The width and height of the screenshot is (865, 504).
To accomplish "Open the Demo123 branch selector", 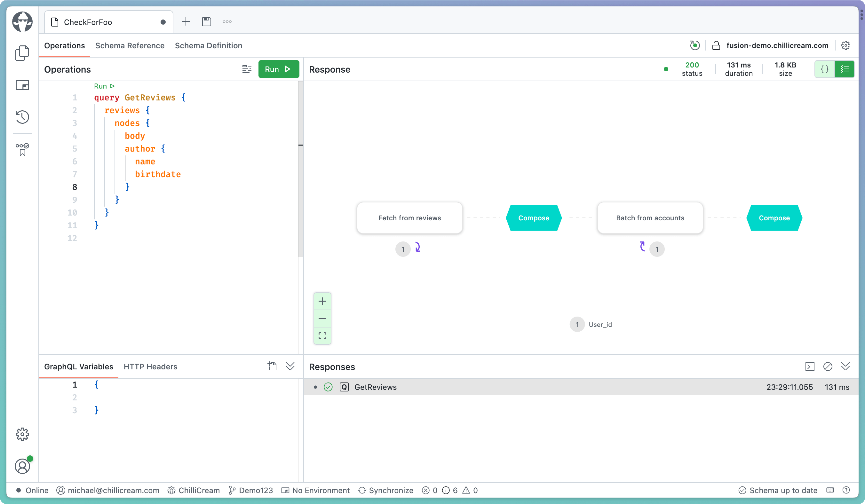I will 250,490.
